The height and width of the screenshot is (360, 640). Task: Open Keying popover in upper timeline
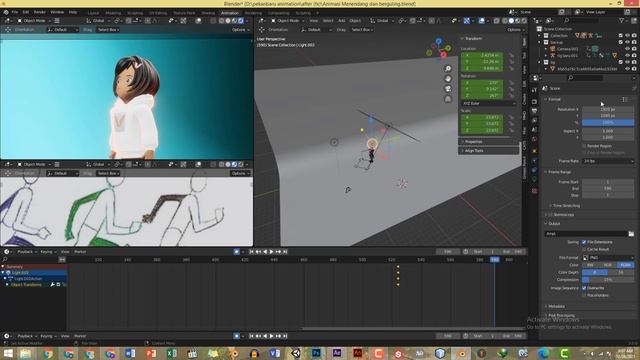click(x=48, y=252)
